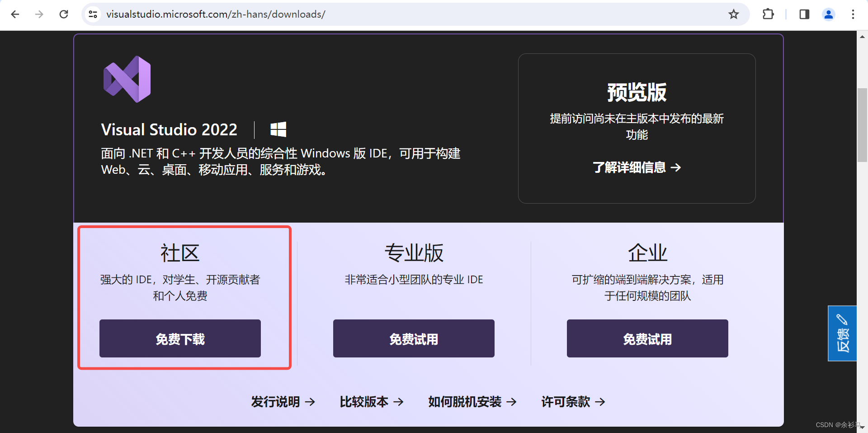Open the 比较版本 compare editions link
Viewport: 868px width, 433px height.
click(372, 402)
